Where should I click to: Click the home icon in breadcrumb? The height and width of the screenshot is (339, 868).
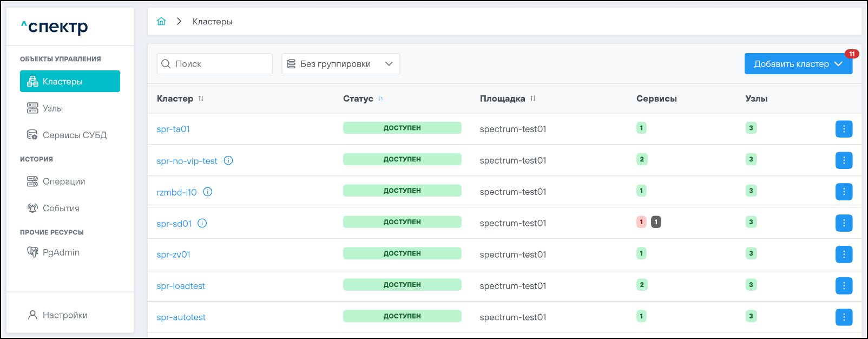point(161,22)
